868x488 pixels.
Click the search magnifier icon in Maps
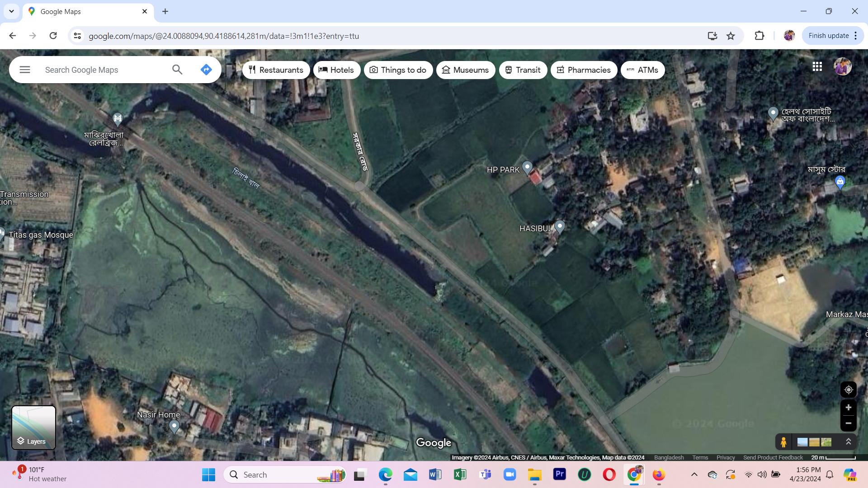click(177, 70)
